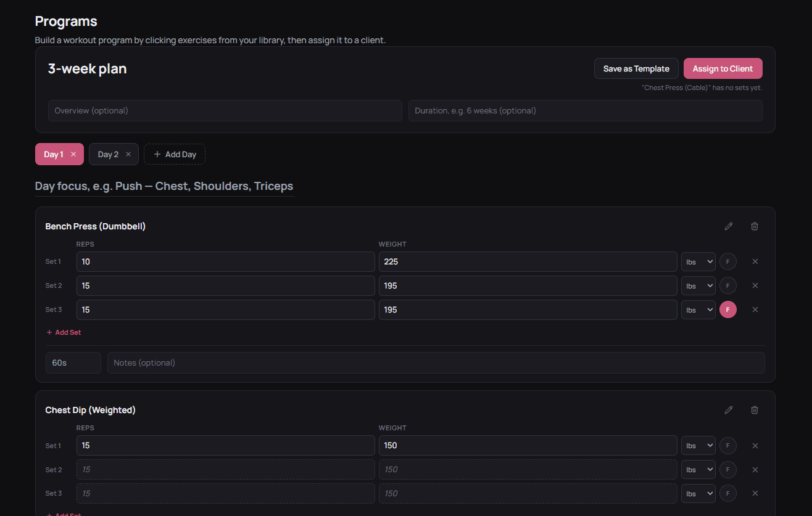Focus the Day focus text field
This screenshot has height=516, width=812.
[165, 186]
